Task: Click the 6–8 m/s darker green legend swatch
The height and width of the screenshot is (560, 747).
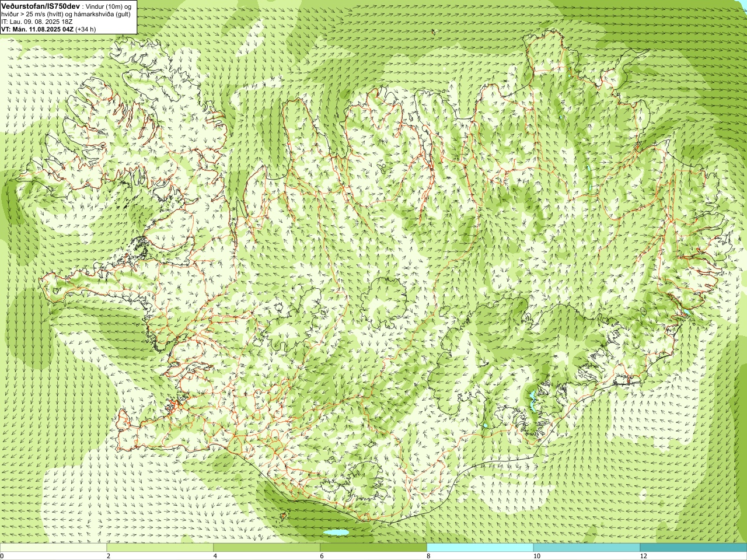Action: pos(373,548)
